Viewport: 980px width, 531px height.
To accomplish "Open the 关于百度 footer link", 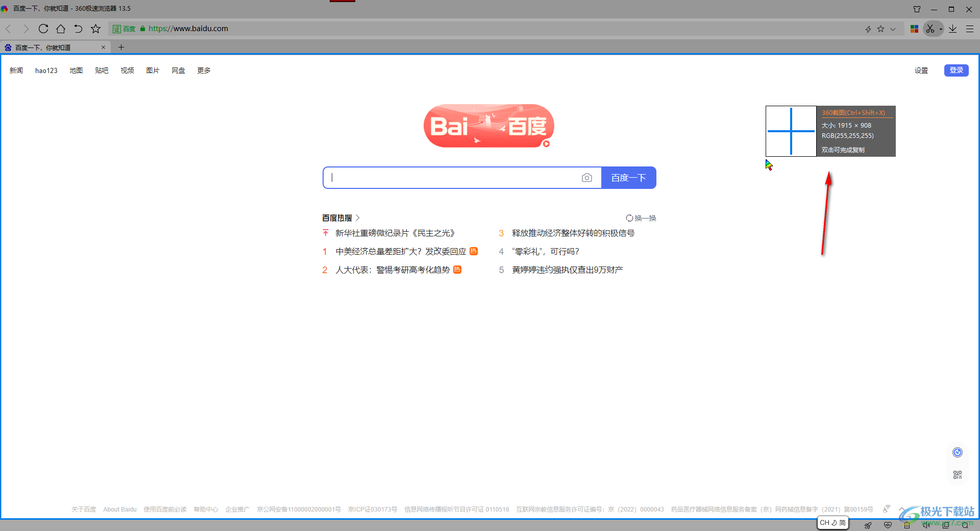I will tap(84, 510).
